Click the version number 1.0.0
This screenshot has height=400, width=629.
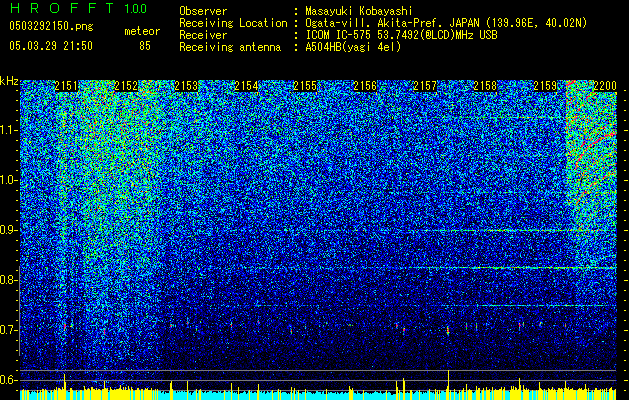point(136,9)
